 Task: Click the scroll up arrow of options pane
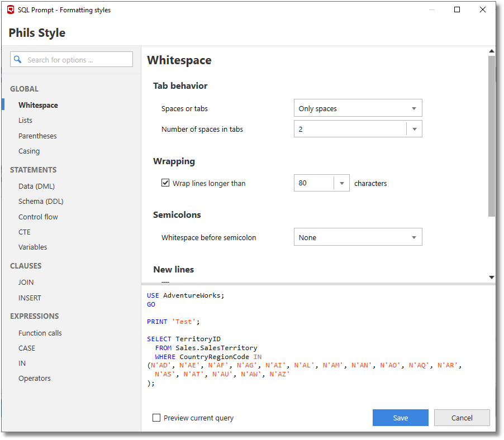coord(492,51)
